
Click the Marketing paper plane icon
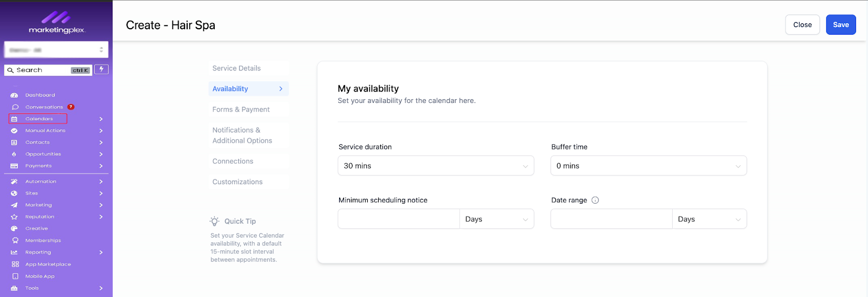[14, 205]
